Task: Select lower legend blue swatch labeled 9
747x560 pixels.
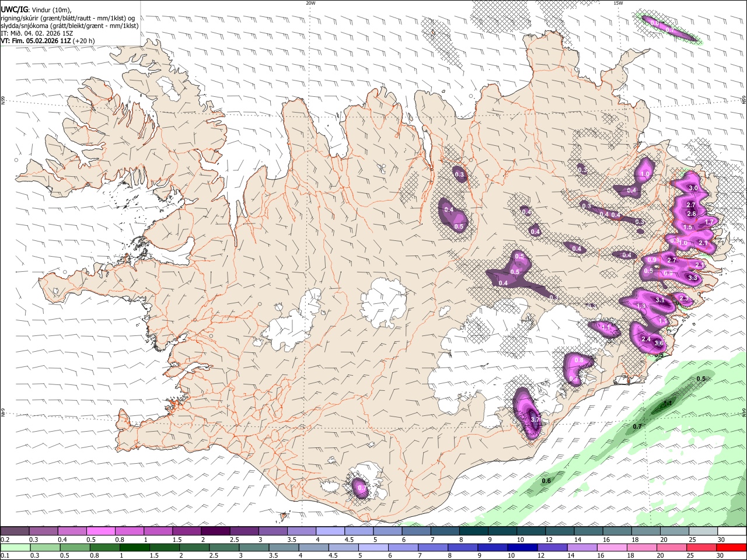Action: coord(493,547)
